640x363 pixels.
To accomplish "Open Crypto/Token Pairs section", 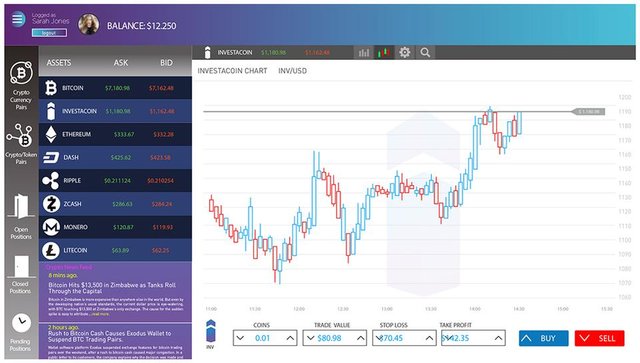I will point(21,144).
